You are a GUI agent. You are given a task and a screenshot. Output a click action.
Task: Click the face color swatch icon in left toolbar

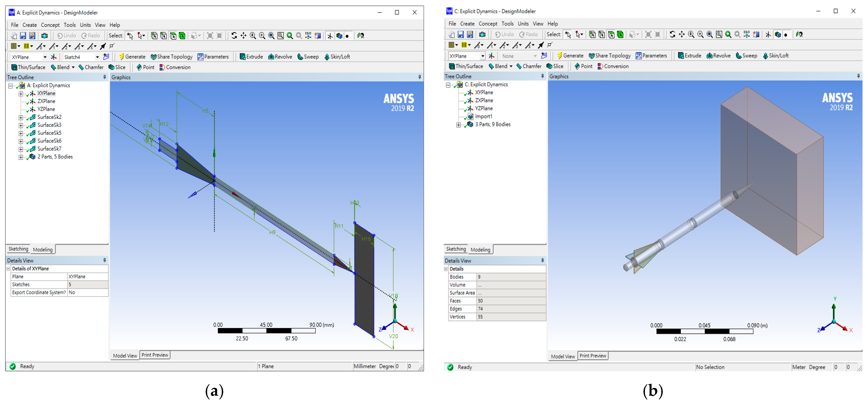tap(14, 46)
